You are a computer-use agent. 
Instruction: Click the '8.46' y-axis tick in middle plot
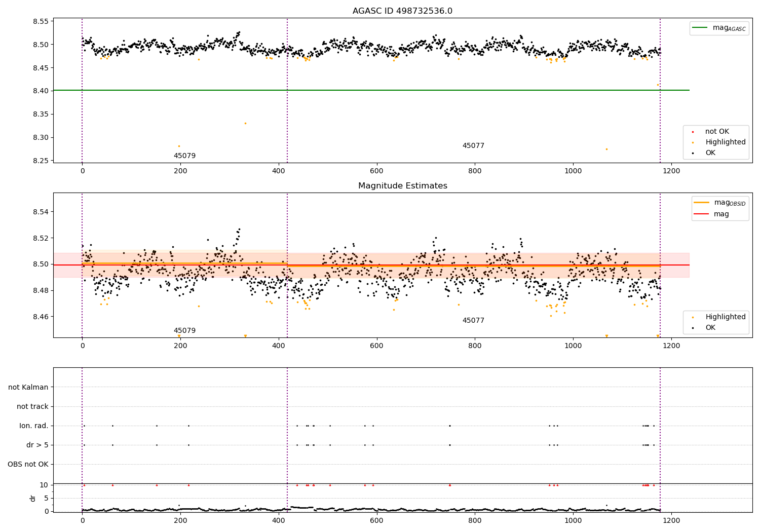coord(41,317)
